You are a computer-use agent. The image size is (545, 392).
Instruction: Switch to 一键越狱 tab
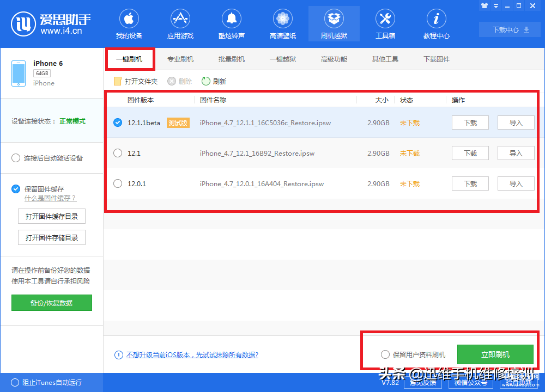283,59
